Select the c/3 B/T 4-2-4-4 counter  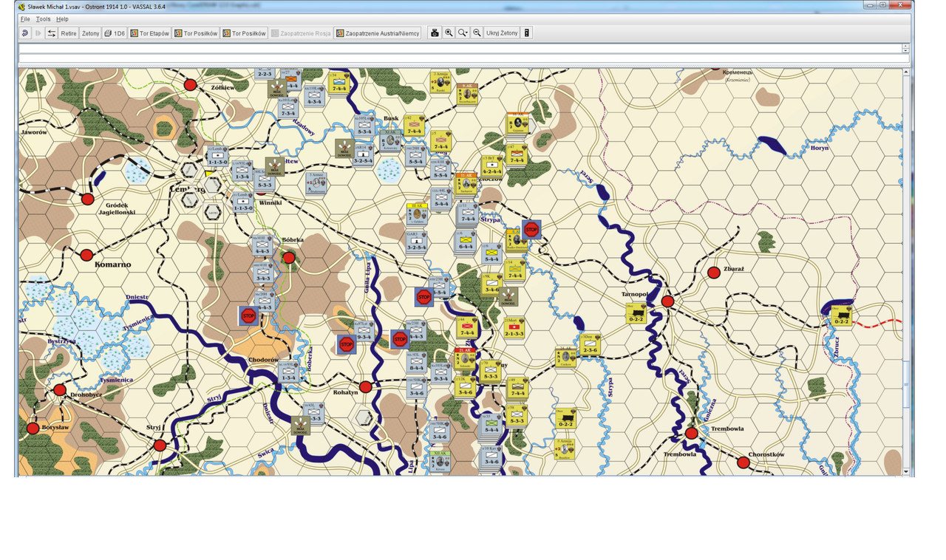492,165
